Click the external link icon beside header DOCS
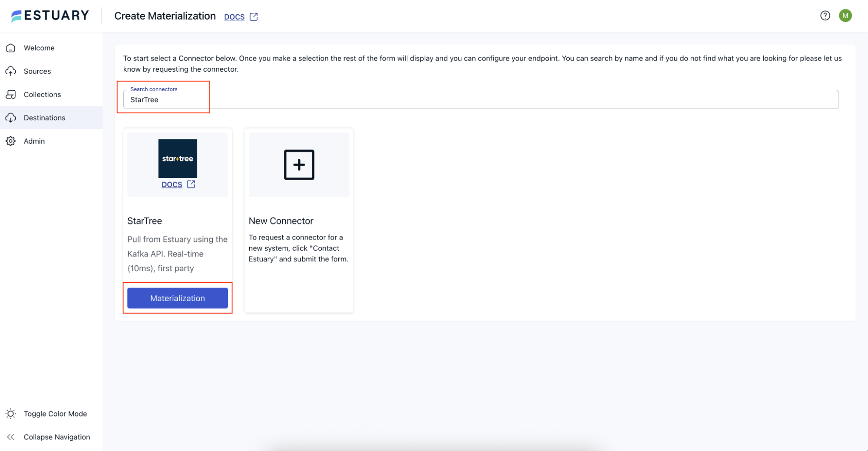 (x=254, y=16)
